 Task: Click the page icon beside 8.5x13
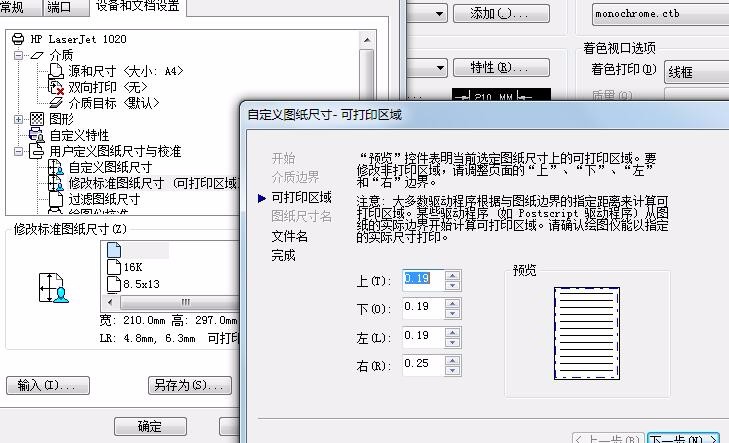114,284
